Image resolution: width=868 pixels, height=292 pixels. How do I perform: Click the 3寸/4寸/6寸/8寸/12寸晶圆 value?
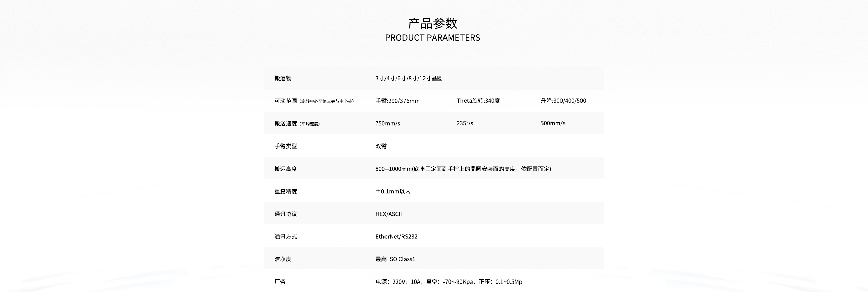coord(409,78)
